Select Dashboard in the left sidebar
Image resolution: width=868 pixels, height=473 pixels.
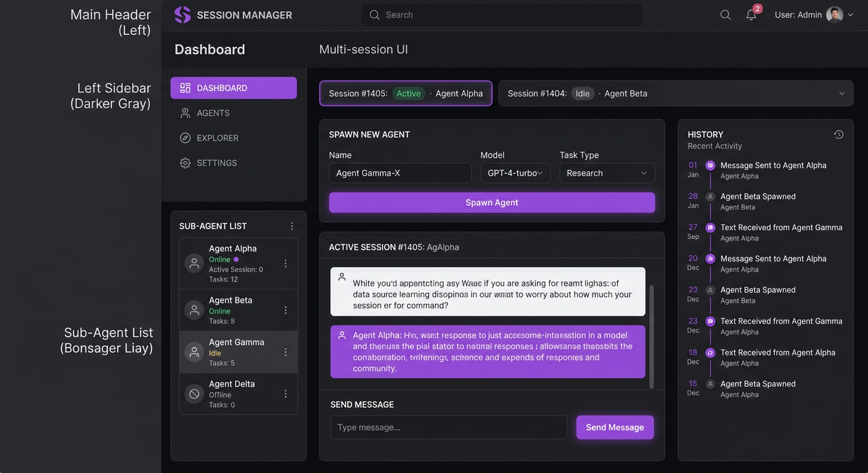234,88
